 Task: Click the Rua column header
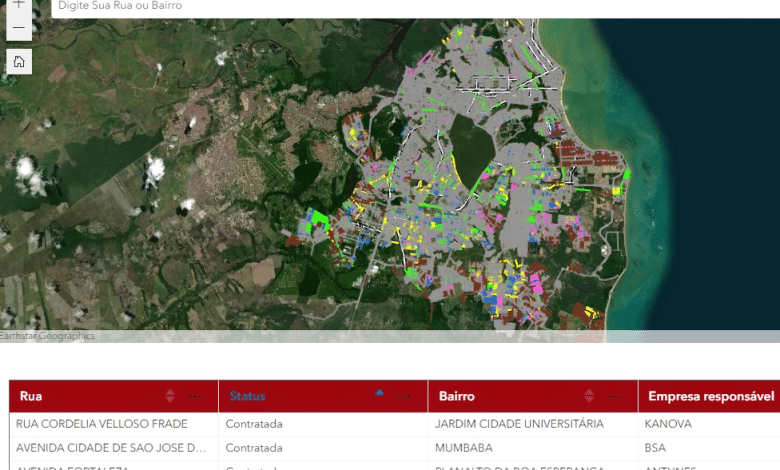click(x=32, y=396)
